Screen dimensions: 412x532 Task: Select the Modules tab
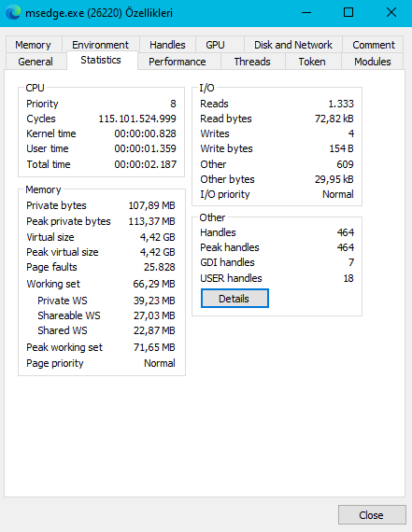(x=373, y=62)
